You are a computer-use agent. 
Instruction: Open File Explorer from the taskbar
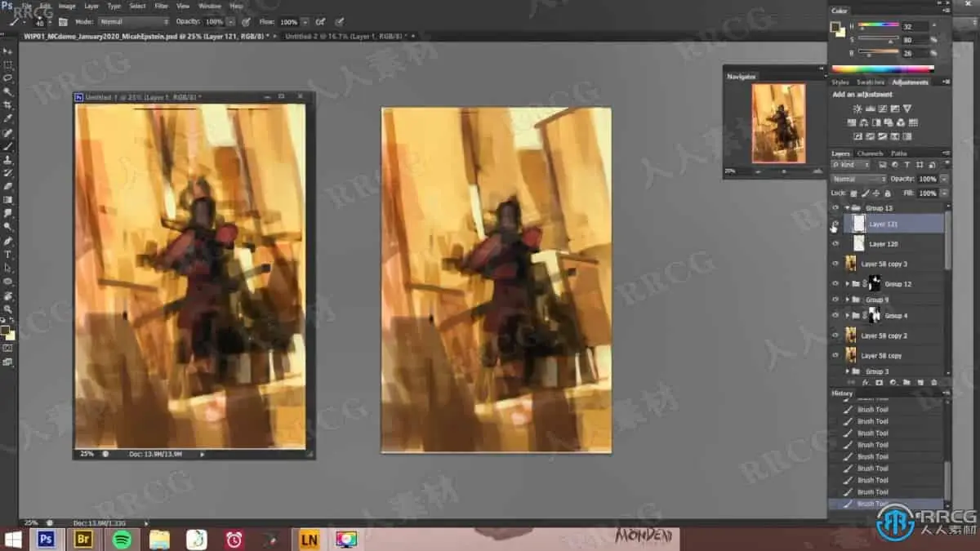[x=159, y=539]
